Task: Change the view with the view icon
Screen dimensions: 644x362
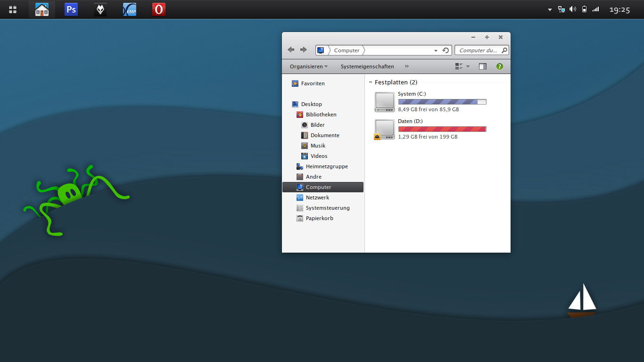Action: click(459, 66)
